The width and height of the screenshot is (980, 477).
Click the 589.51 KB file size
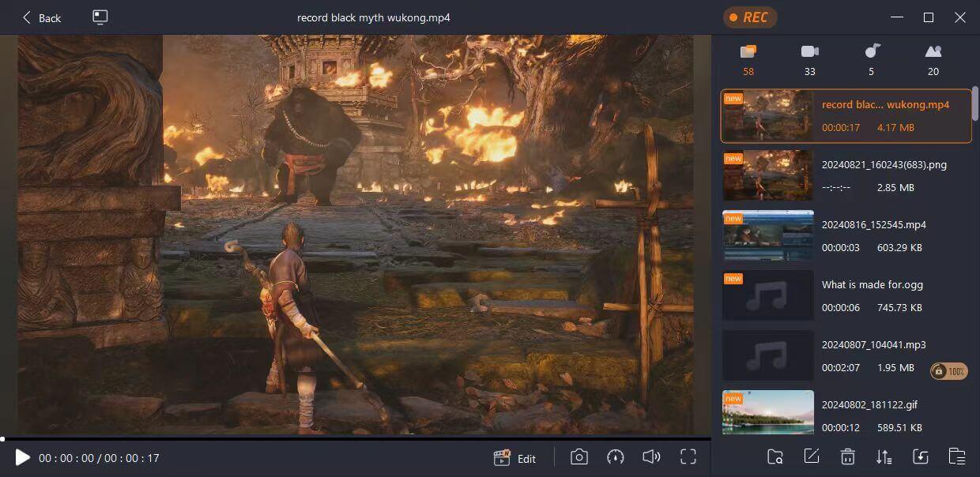coord(899,427)
